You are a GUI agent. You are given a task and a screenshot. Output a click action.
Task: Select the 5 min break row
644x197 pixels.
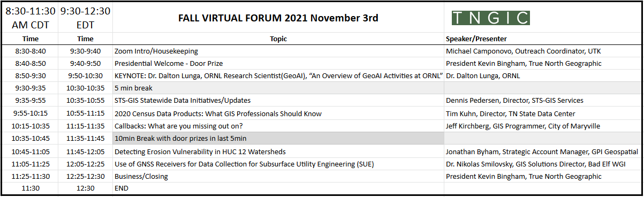pyautogui.click(x=322, y=88)
